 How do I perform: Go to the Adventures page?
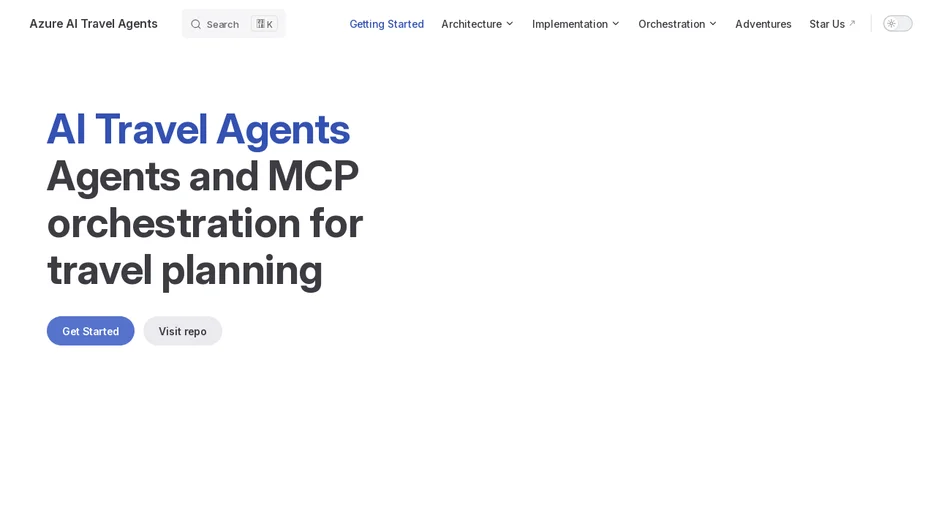763,24
